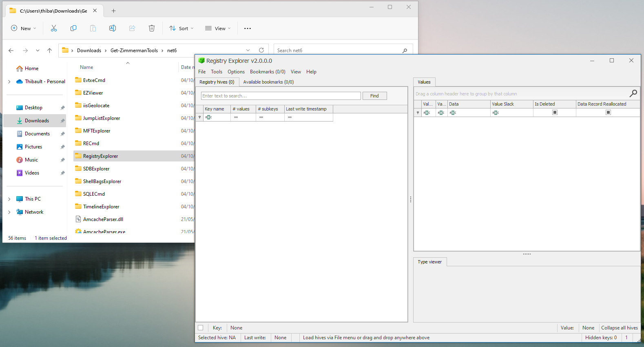Click the search magnifier in Values panel
This screenshot has height=347, width=644.
pyautogui.click(x=633, y=93)
